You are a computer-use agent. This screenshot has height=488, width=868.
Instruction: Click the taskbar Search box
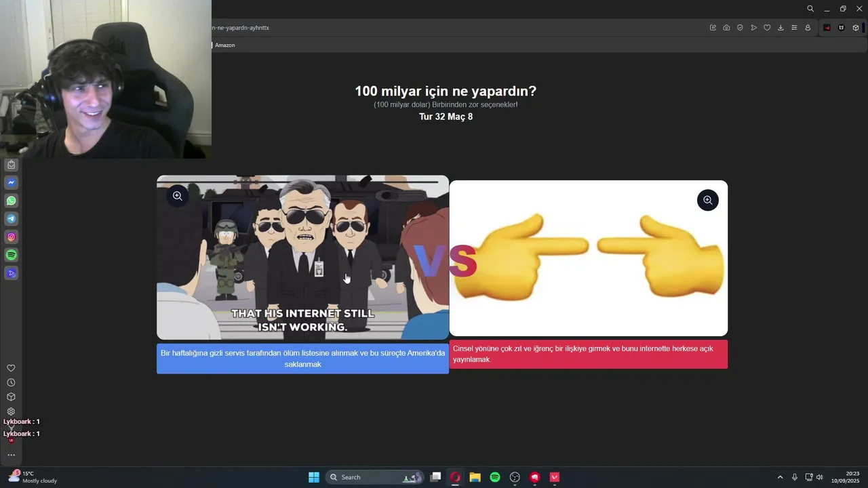(376, 477)
